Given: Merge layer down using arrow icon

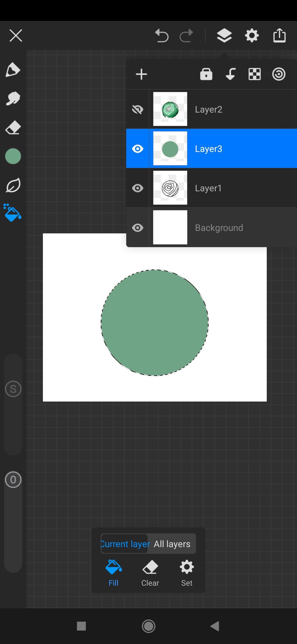Looking at the screenshot, I should click(x=230, y=74).
